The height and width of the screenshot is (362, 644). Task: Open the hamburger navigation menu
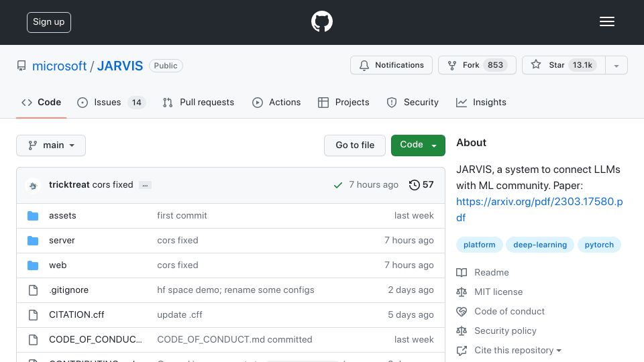[x=606, y=21]
